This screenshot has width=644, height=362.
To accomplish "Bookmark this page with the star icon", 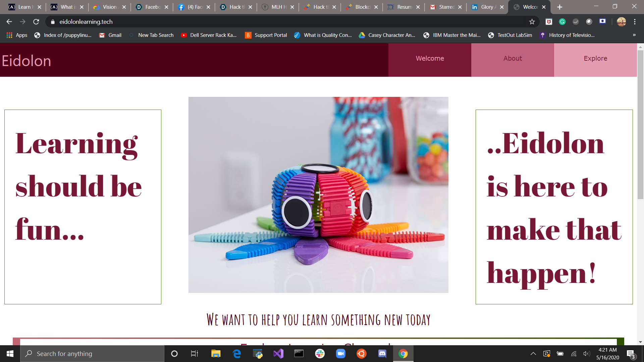I will click(532, 22).
